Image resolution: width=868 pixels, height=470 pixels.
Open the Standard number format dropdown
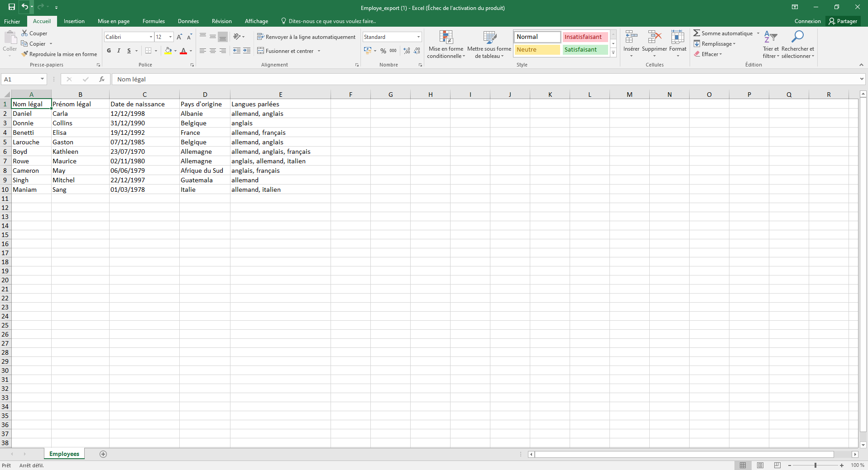point(418,37)
